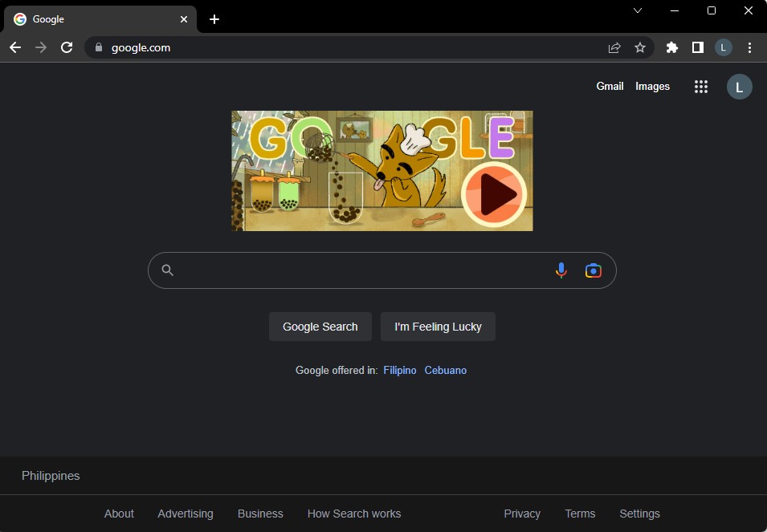This screenshot has height=532, width=767.
Task: Click the Google Search button
Action: 320,327
